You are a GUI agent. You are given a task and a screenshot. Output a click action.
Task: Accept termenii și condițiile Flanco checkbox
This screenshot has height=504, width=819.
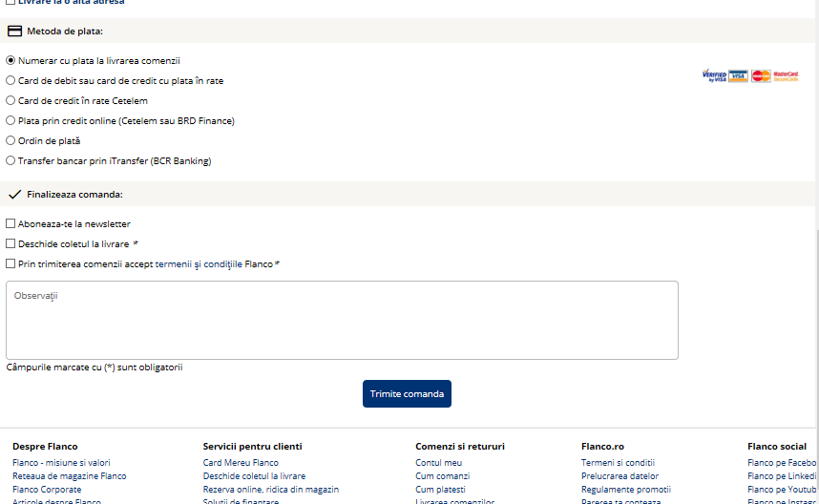(10, 264)
